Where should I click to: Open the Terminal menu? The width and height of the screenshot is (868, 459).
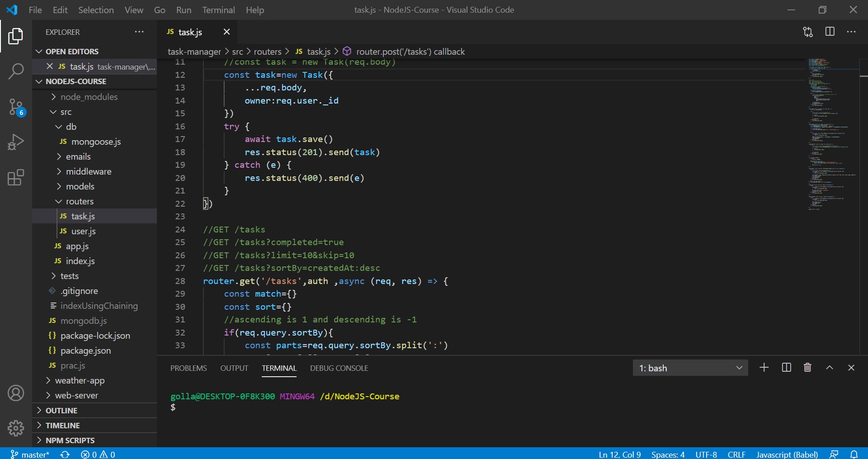pyautogui.click(x=218, y=10)
